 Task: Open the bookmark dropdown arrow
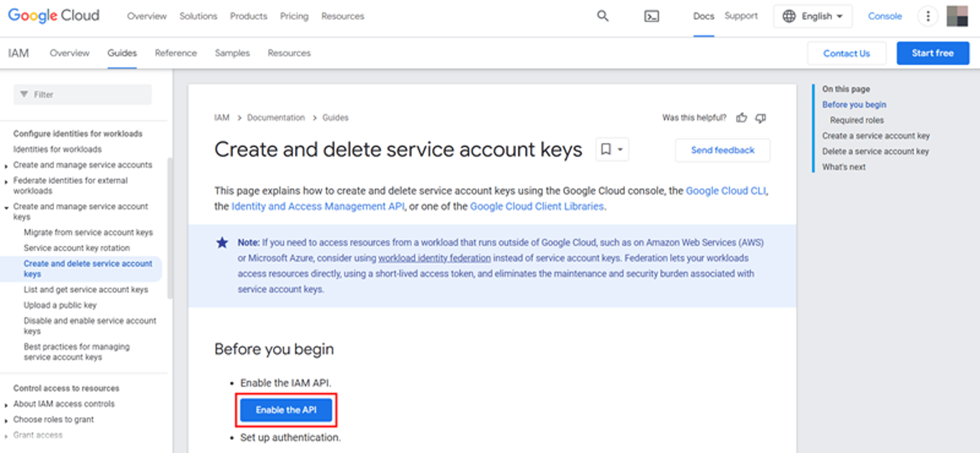click(x=620, y=149)
